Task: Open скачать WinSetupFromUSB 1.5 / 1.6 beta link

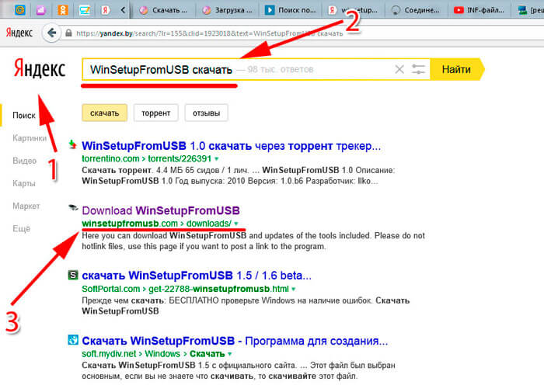Action: coord(197,276)
